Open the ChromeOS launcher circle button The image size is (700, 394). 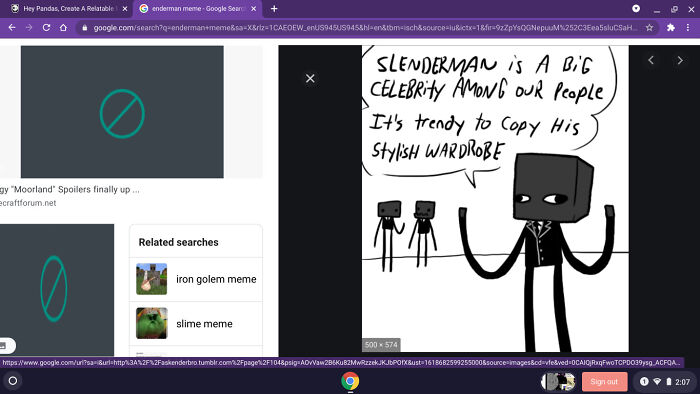pos(13,381)
